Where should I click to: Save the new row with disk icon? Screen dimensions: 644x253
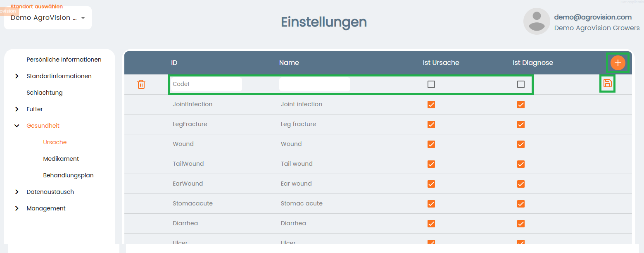click(607, 84)
